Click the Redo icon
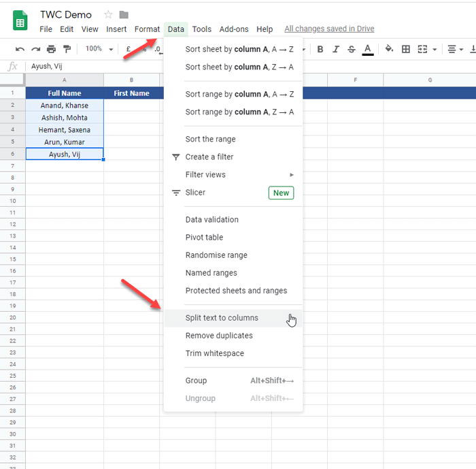 36,49
